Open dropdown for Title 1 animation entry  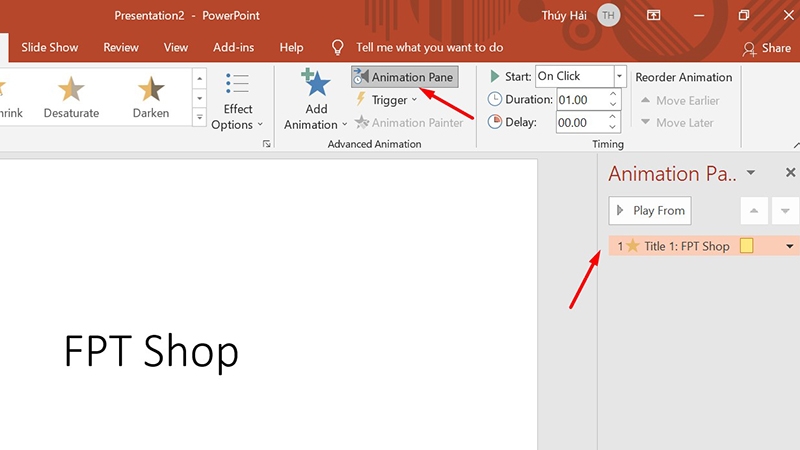tap(790, 246)
